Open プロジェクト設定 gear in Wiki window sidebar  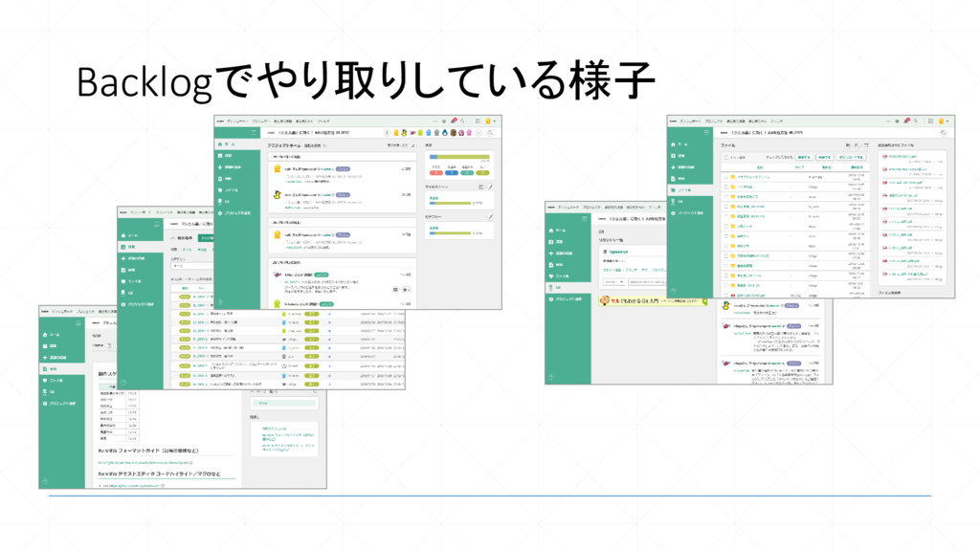[x=44, y=404]
